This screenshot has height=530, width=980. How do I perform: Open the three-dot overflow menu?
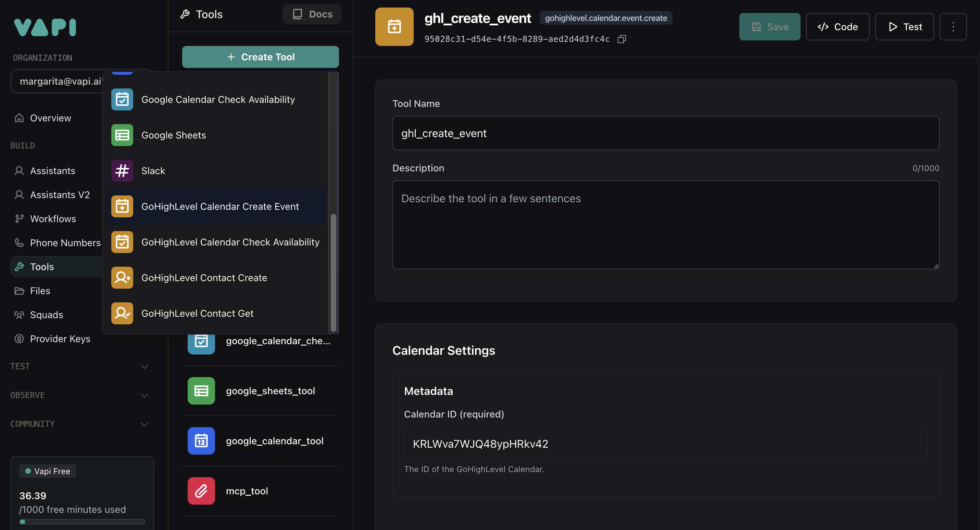click(x=953, y=27)
